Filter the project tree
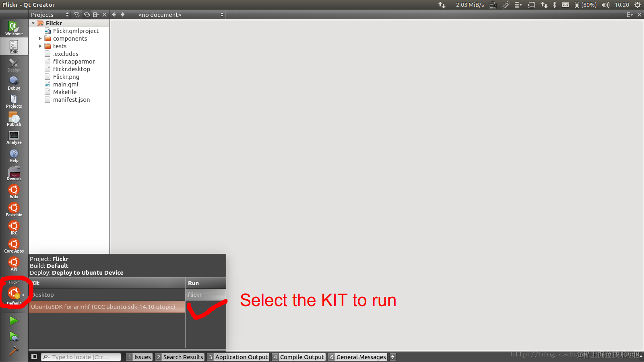The height and width of the screenshot is (362, 644). pos(76,14)
